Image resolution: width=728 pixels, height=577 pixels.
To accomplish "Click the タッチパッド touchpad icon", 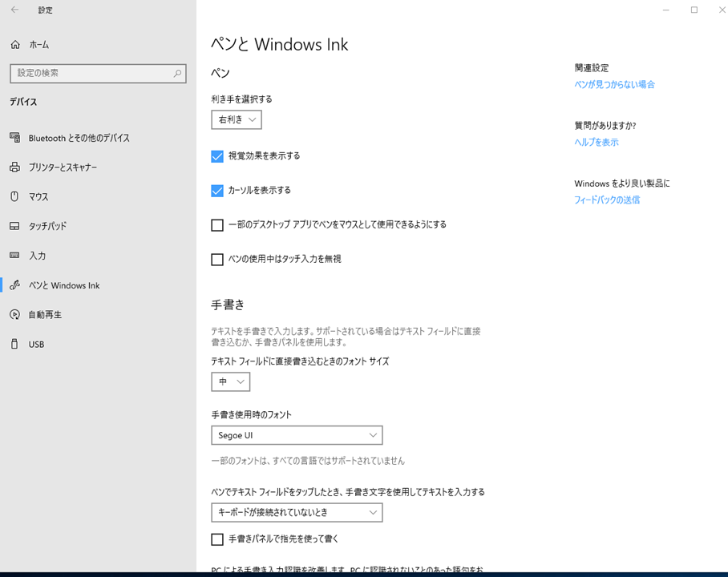I will pos(15,226).
